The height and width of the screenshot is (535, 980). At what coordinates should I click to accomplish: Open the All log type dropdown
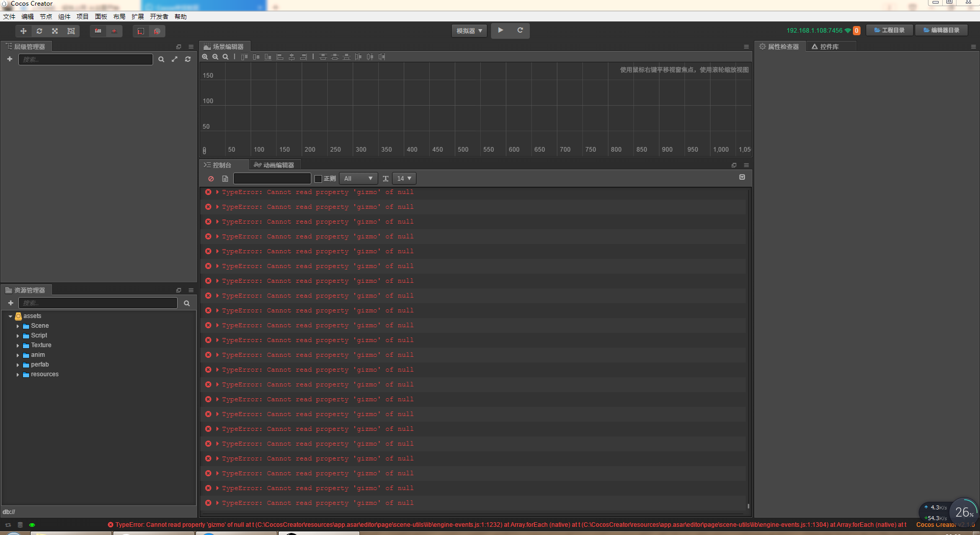click(358, 179)
